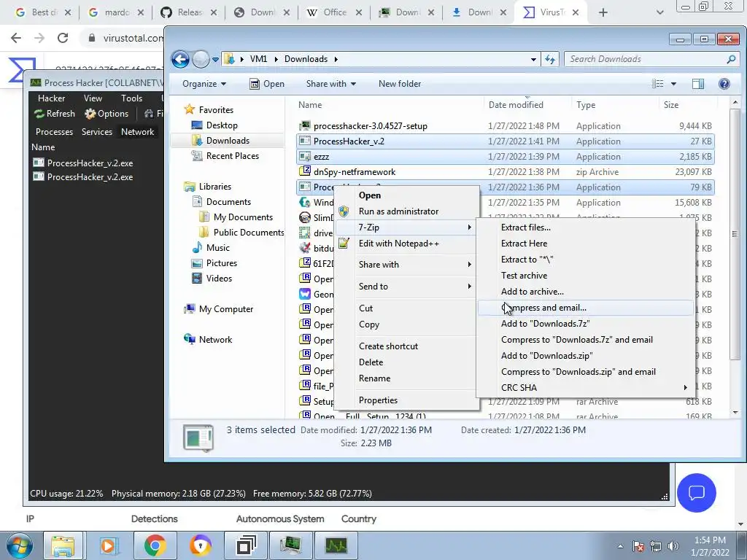Click the Search Downloads input field
This screenshot has height=560, width=747.
pyautogui.click(x=646, y=59)
